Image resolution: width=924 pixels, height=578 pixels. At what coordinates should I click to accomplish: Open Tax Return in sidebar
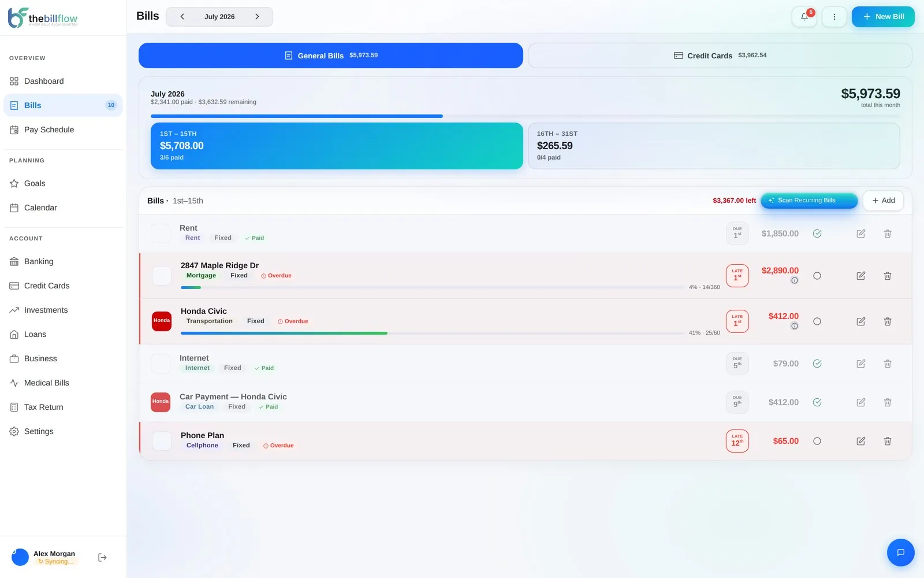pos(63,407)
